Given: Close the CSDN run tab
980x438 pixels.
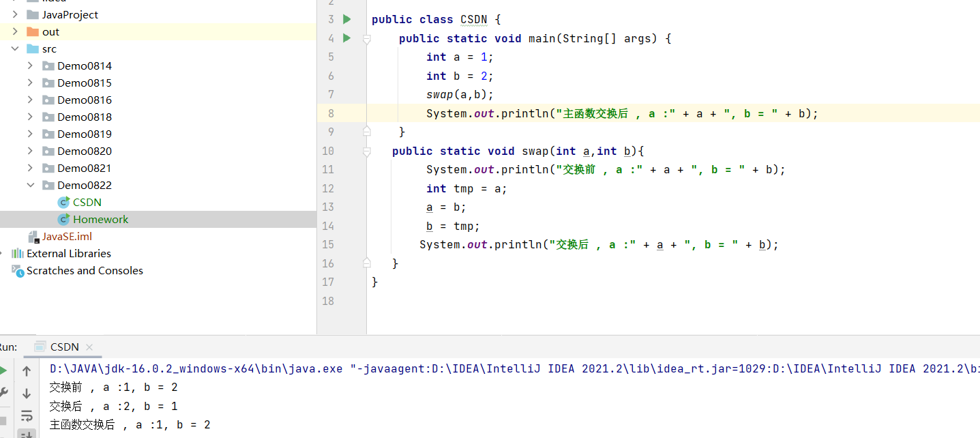Looking at the screenshot, I should [89, 347].
